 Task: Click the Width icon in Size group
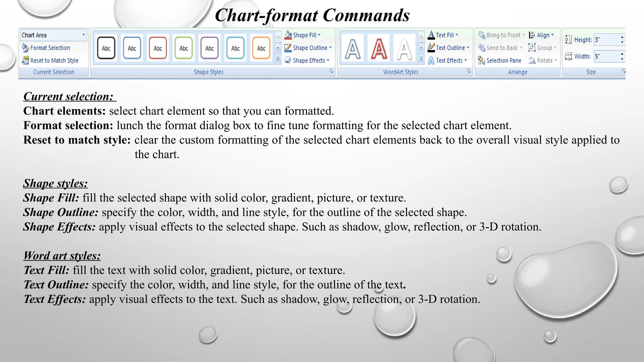[x=568, y=57]
